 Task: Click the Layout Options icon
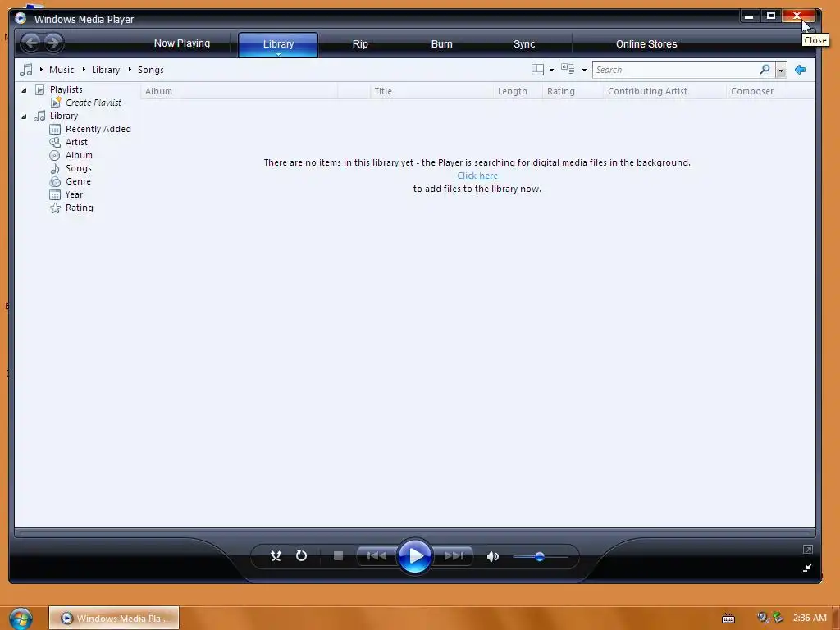[537, 70]
